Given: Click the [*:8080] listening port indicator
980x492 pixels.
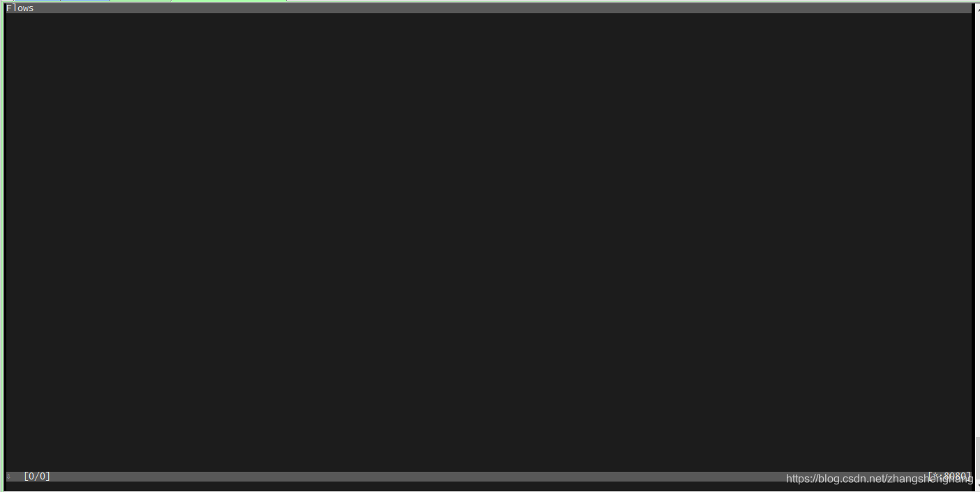Looking at the screenshot, I should tap(949, 476).
